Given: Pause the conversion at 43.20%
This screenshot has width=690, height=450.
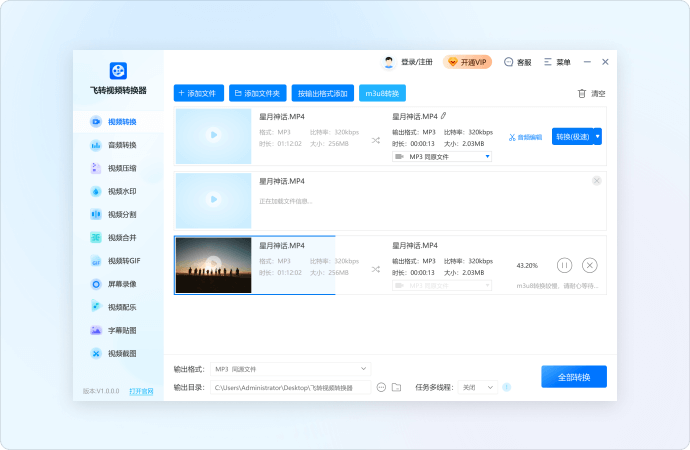Looking at the screenshot, I should (564, 265).
